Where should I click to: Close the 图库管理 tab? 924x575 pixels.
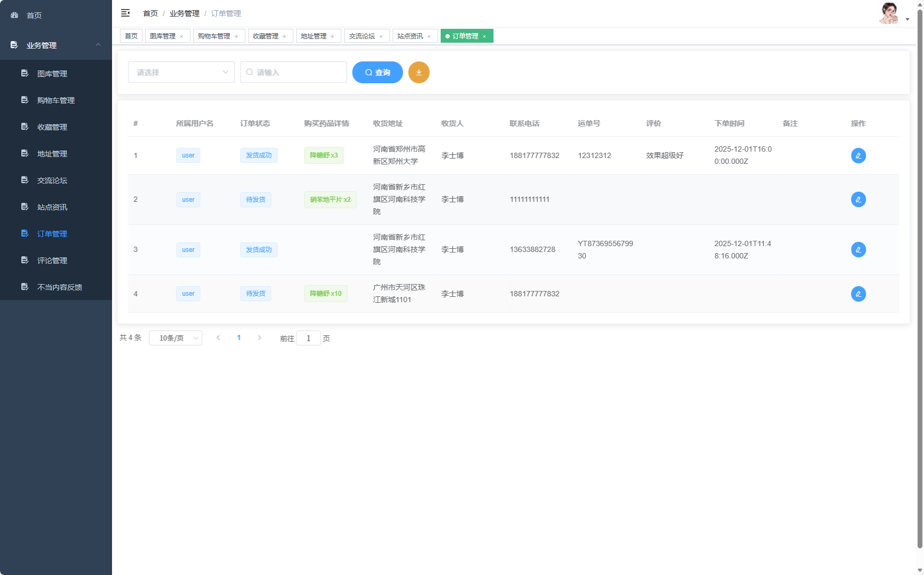[x=181, y=36]
